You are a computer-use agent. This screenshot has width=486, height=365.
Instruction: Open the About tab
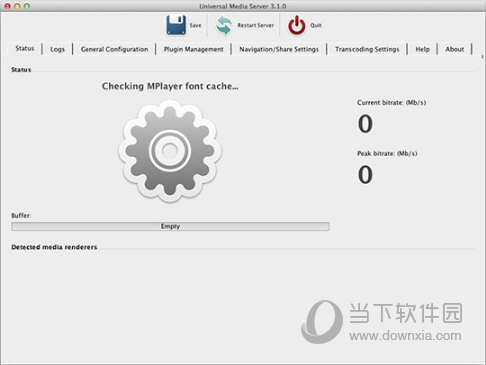pyautogui.click(x=455, y=49)
